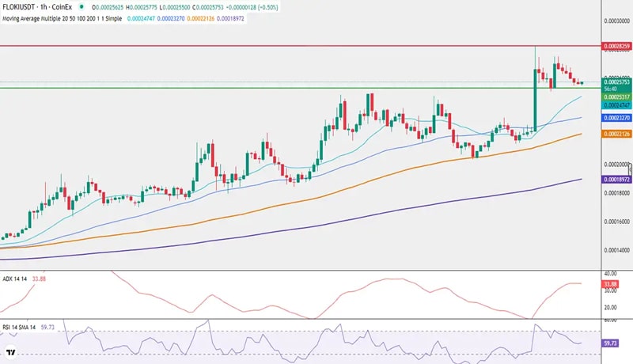Viewport: 633px width, 364px height.
Task: Click the TradingView logo in the RSI pane
Action: (x=11, y=352)
